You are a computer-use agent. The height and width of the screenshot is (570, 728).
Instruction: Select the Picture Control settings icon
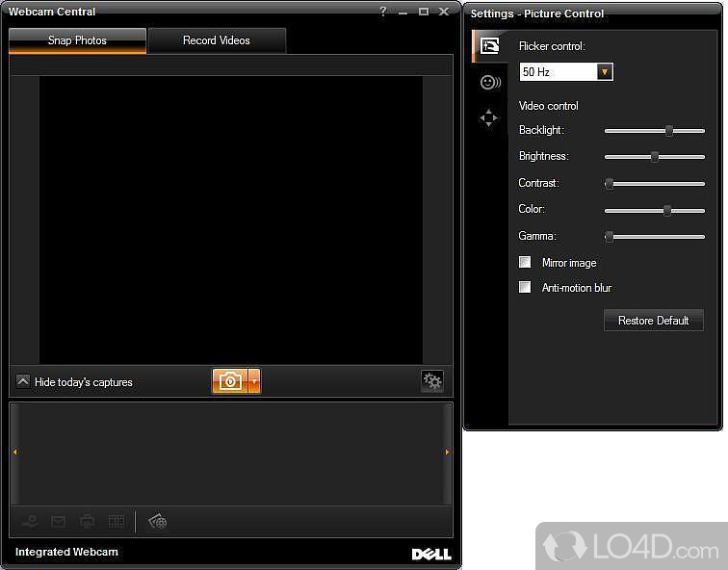[x=489, y=45]
